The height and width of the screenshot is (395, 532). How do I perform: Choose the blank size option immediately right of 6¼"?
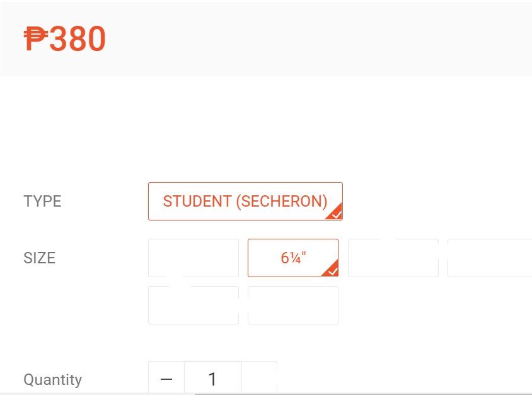pyautogui.click(x=393, y=258)
